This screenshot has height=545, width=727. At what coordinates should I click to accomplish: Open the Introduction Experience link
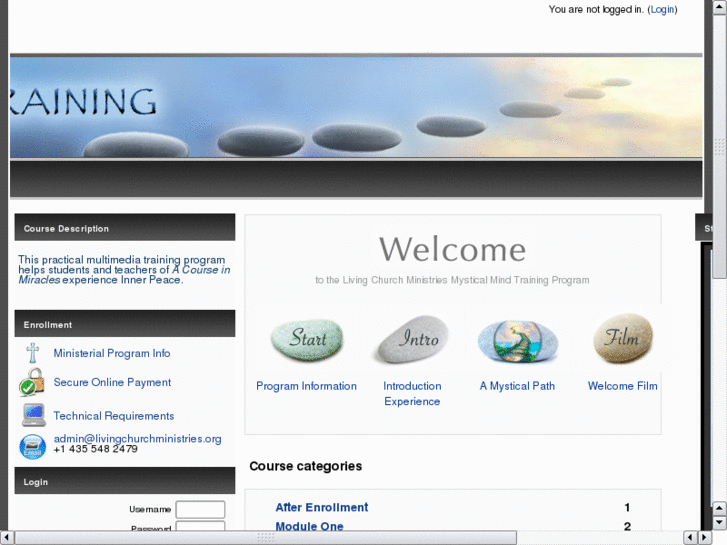(412, 393)
